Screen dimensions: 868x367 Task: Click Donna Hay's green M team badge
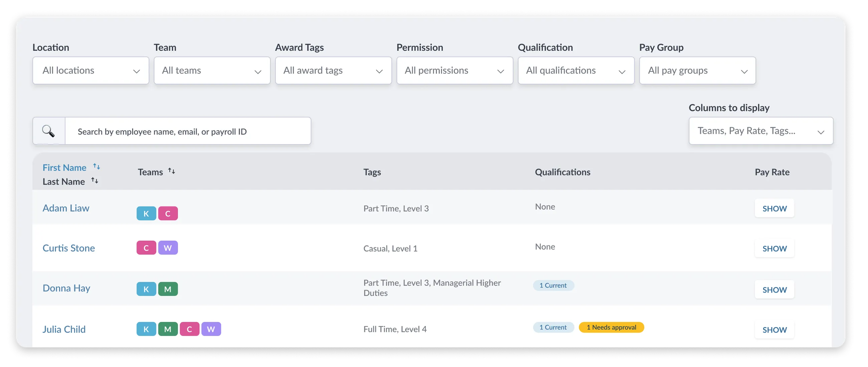point(168,289)
